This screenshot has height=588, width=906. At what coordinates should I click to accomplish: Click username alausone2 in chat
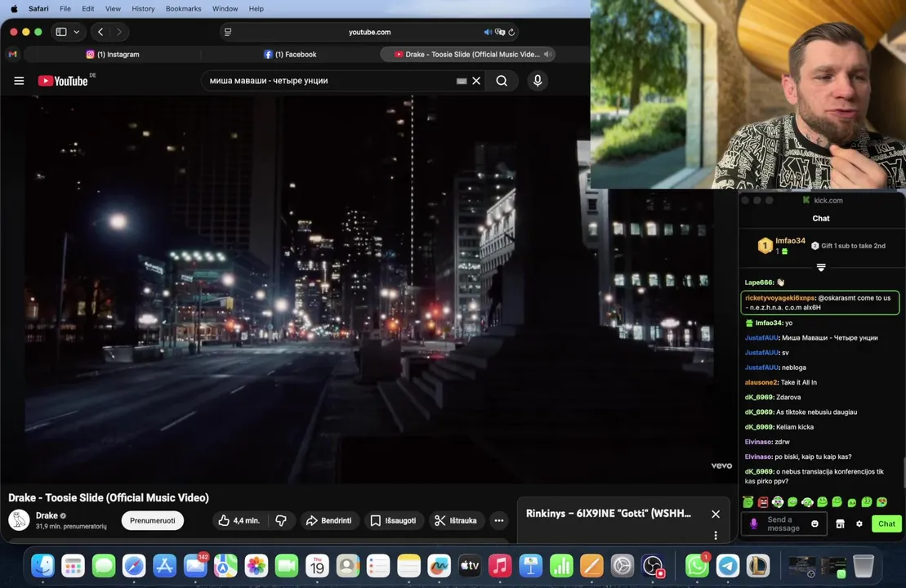761,382
